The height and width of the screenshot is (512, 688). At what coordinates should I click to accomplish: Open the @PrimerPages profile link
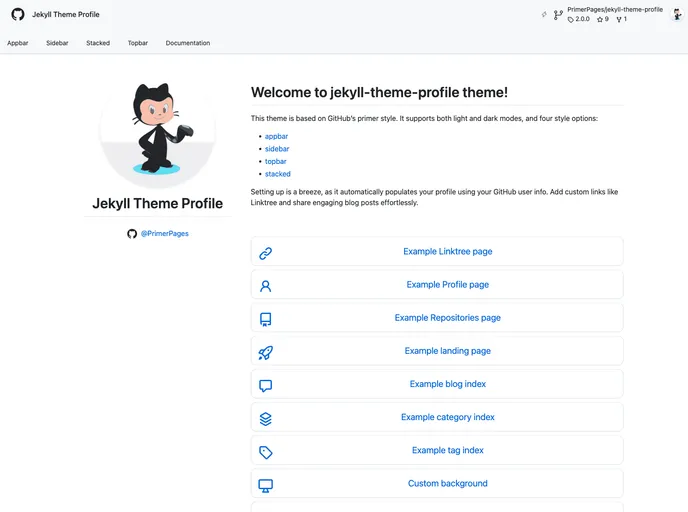(x=165, y=233)
